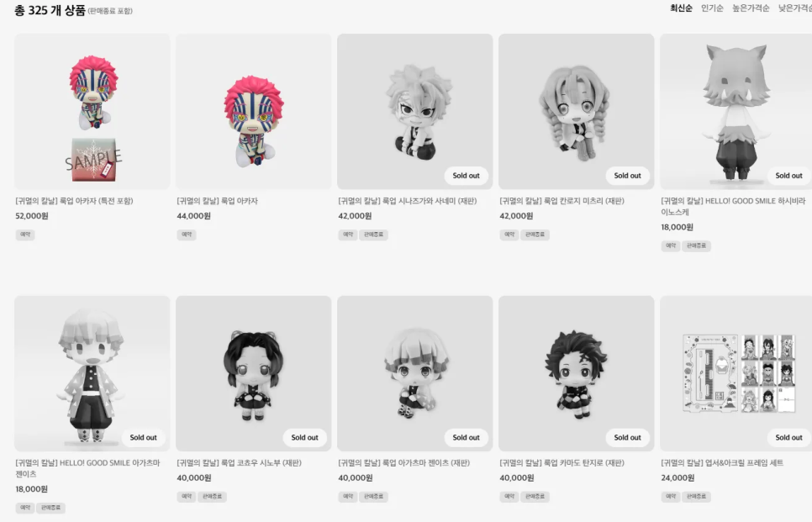View the postcard and acrylic frame set image

(736, 373)
